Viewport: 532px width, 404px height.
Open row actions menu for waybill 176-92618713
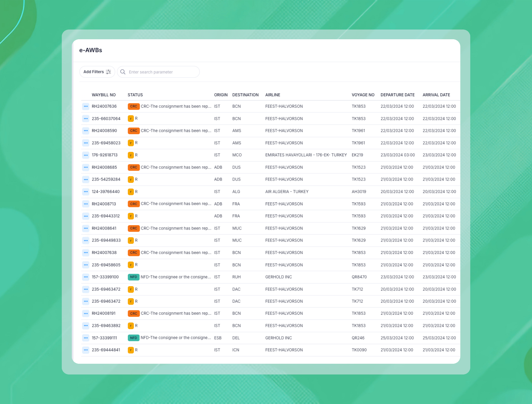coord(86,155)
